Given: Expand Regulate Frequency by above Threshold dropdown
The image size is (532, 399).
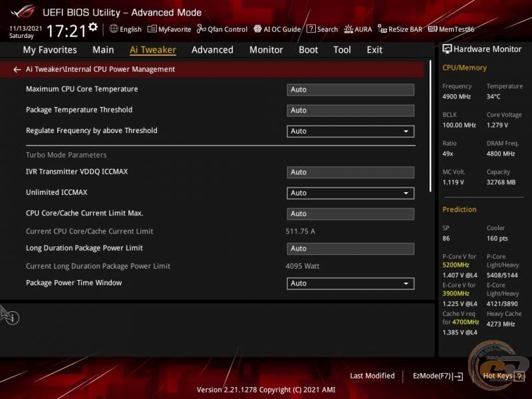Looking at the screenshot, I should (x=350, y=131).
